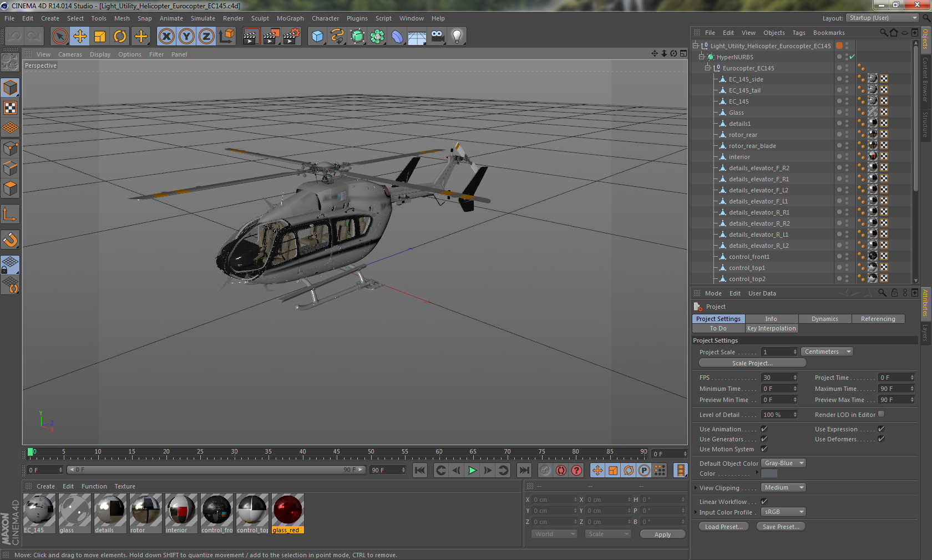Click the Save Preset... button
Image resolution: width=932 pixels, height=560 pixels.
[x=781, y=527]
